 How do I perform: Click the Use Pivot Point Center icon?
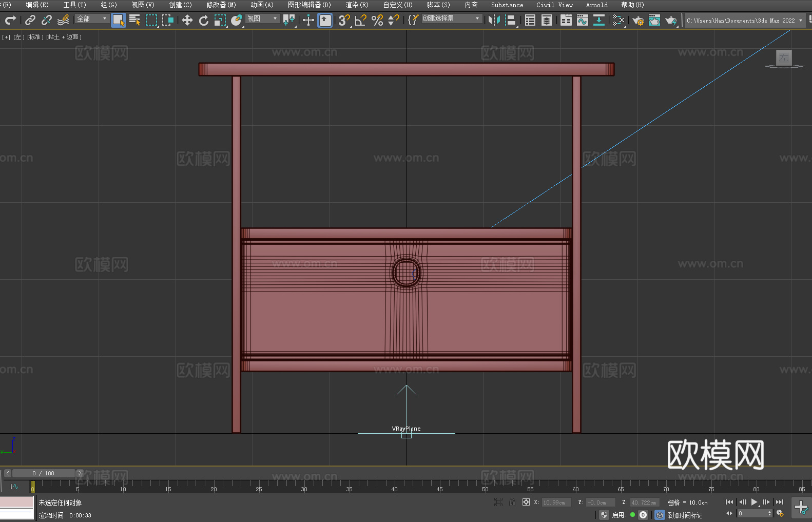289,20
